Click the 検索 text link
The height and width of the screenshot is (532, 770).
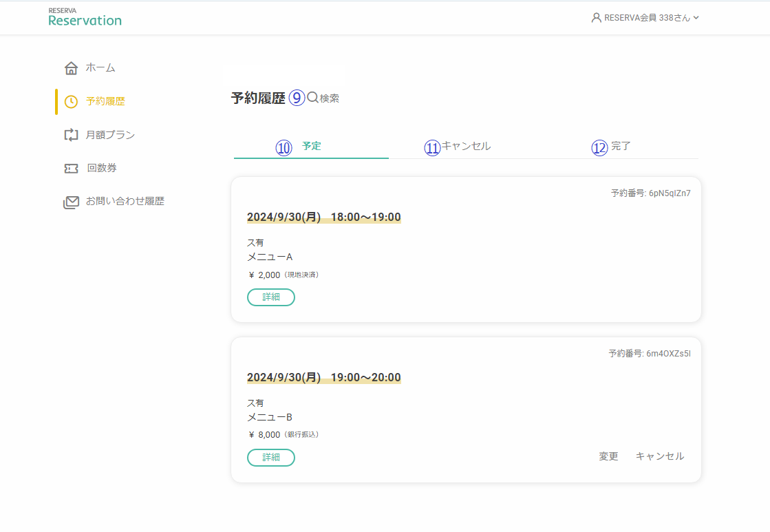pyautogui.click(x=330, y=98)
